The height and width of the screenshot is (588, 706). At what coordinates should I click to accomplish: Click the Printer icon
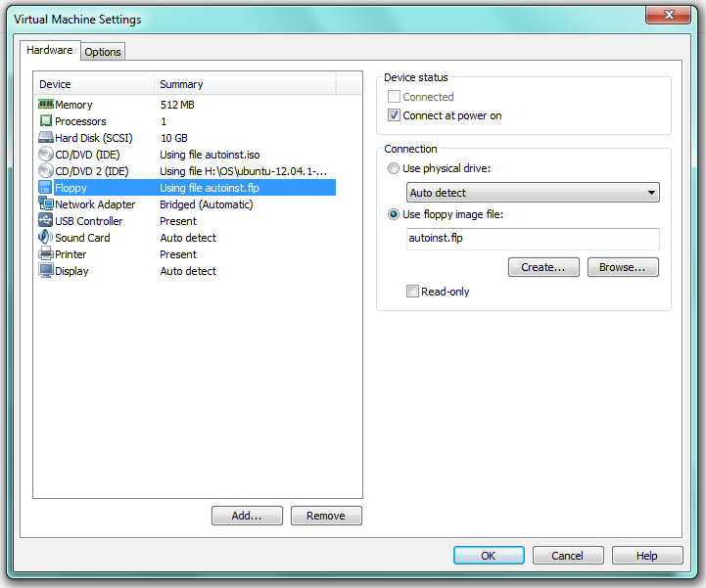(x=45, y=254)
